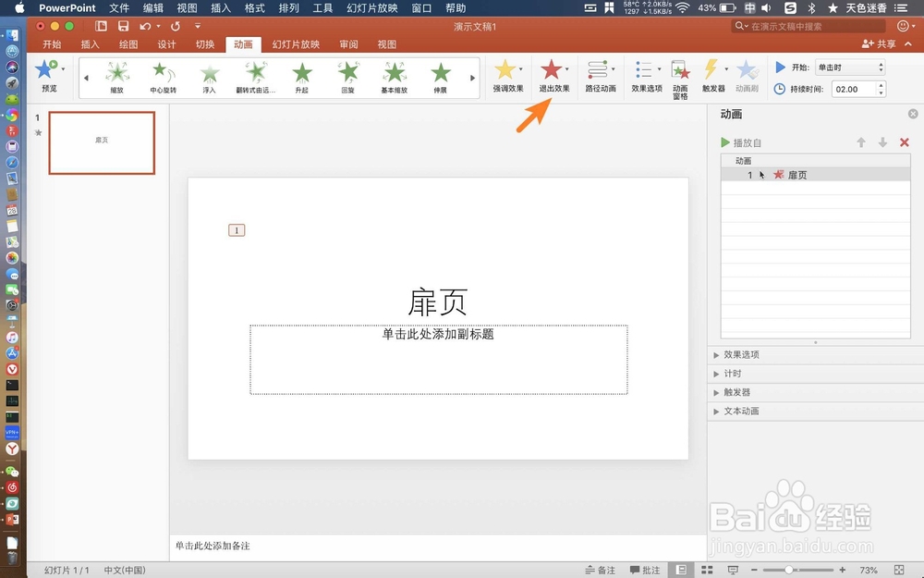The width and height of the screenshot is (924, 578).
Task: Expand the 文本动画 section
Action: point(737,411)
